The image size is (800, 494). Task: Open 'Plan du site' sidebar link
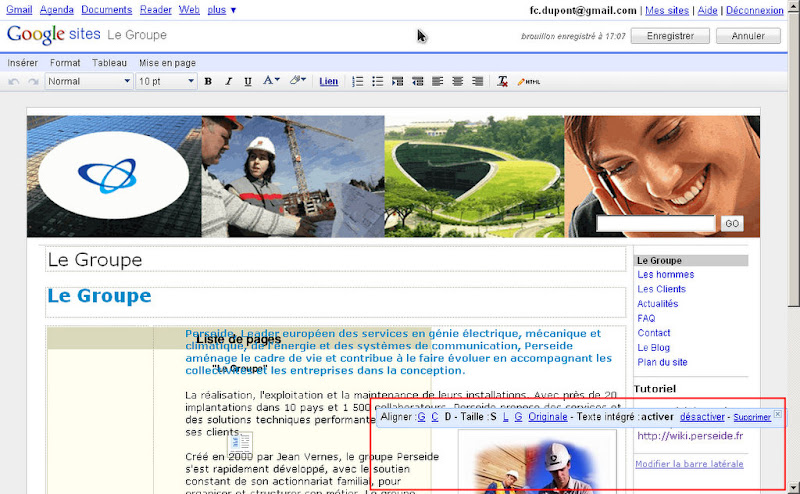pos(662,362)
